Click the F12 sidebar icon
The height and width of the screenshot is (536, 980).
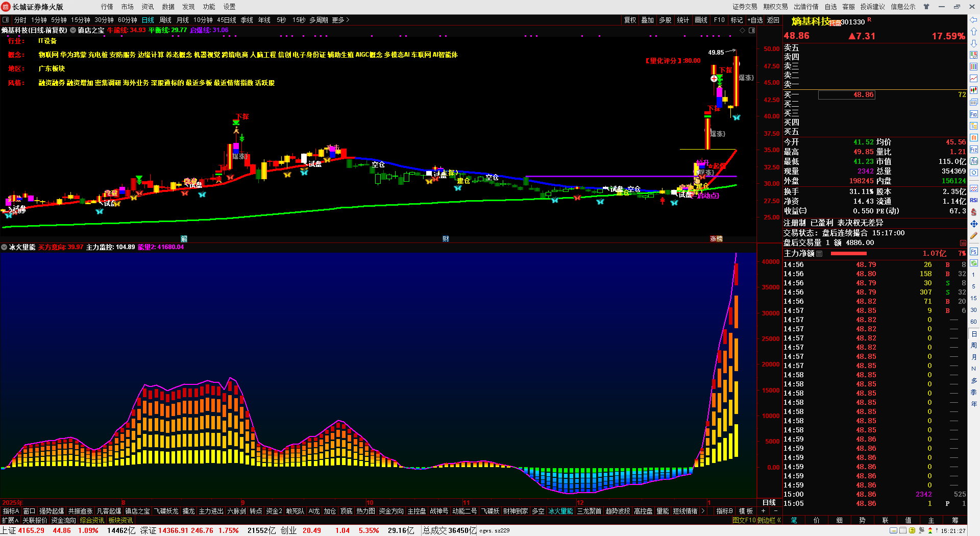coord(974,150)
